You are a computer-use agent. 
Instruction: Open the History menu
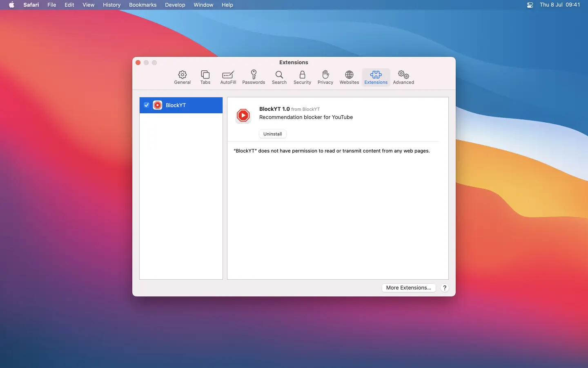(x=111, y=5)
